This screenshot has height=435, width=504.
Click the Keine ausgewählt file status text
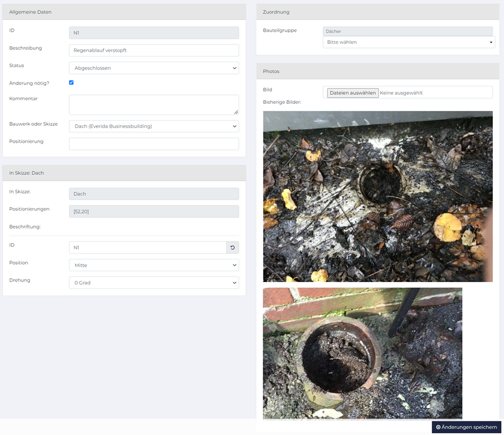coord(401,93)
